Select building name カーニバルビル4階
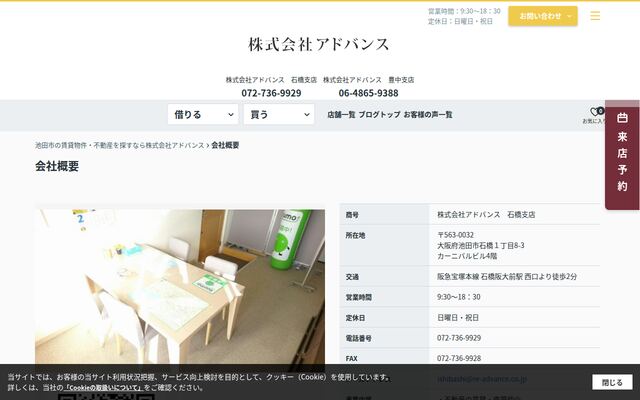 [467, 256]
